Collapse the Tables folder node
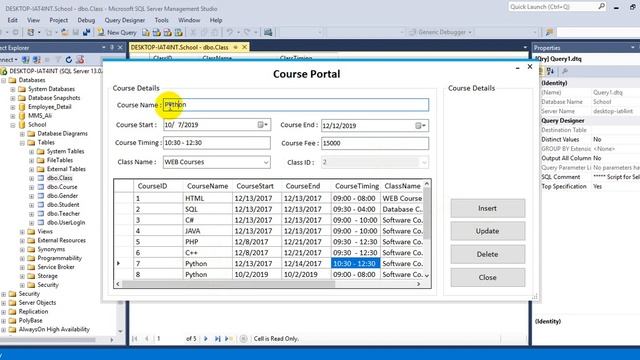This screenshot has height=360, width=640. pos(22,143)
